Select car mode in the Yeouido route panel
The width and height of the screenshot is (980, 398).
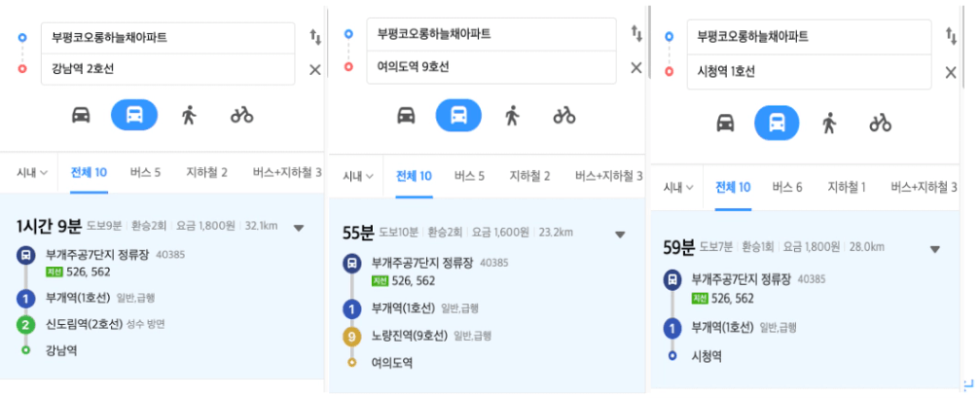click(406, 115)
